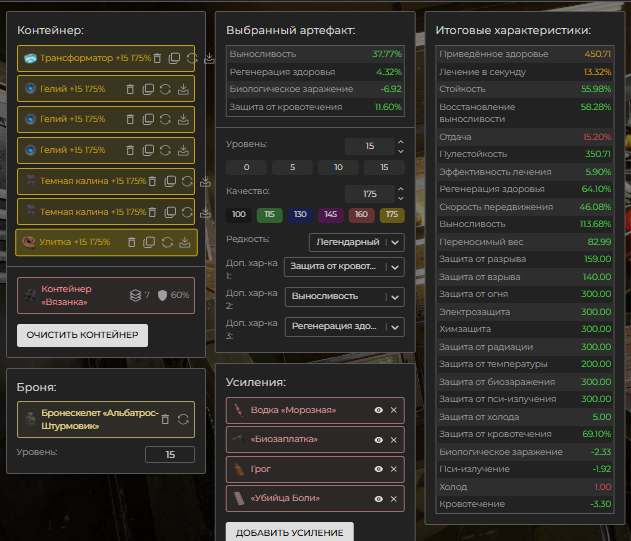The image size is (631, 541).
Task: Expand Доп. хар-ка 1 dropdown
Action: click(x=344, y=267)
